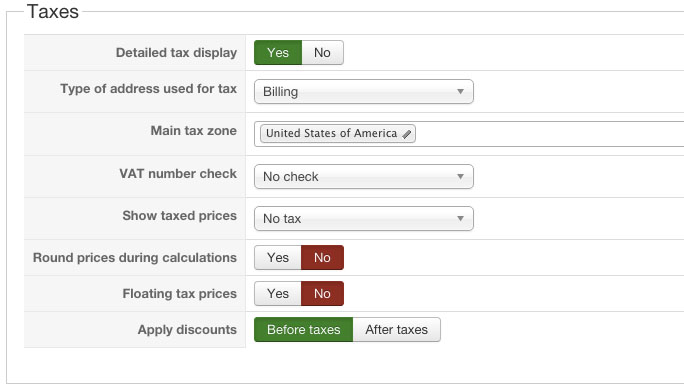
Task: Select No for Round prices during calculations
Action: [x=322, y=257]
